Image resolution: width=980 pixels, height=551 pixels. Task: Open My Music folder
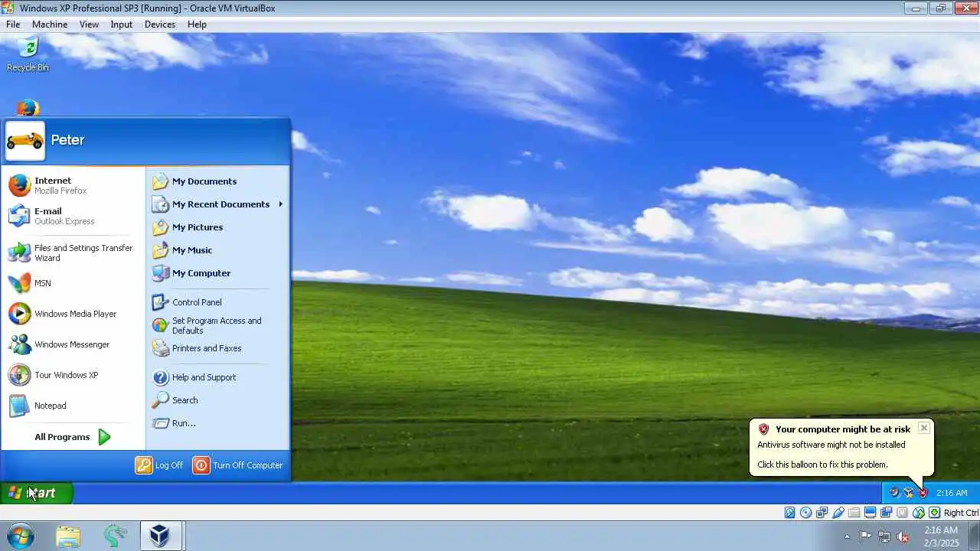[x=217, y=250]
